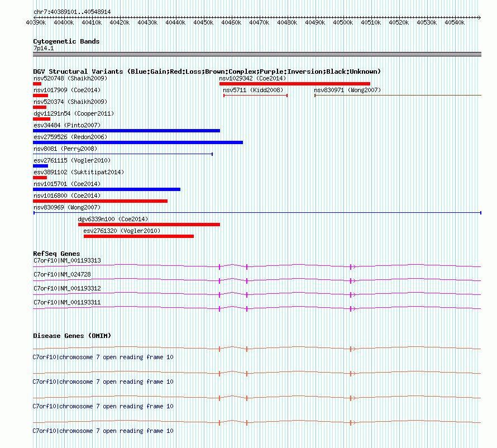497x448 pixels.
Task: Select the nsv1016800 red loss bar
Action: [100, 201]
